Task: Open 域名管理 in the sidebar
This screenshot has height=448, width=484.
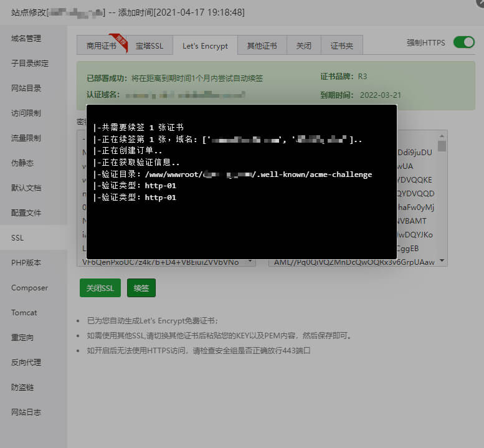Action: tap(26, 38)
